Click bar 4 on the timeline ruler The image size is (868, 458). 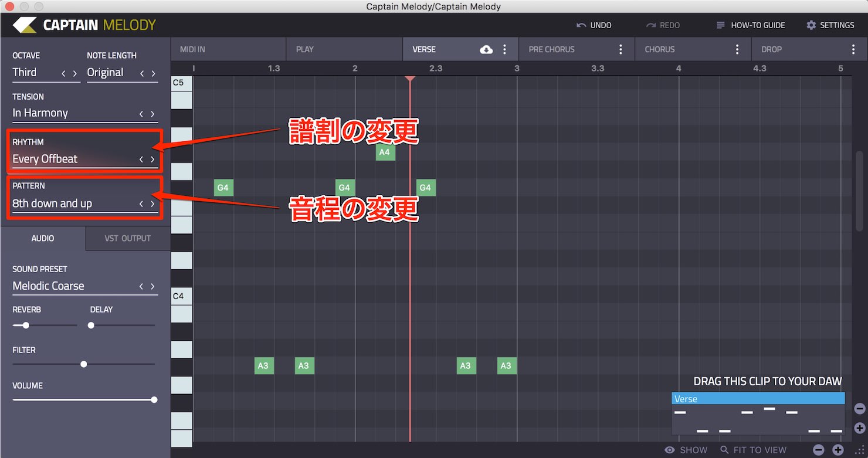(x=679, y=69)
